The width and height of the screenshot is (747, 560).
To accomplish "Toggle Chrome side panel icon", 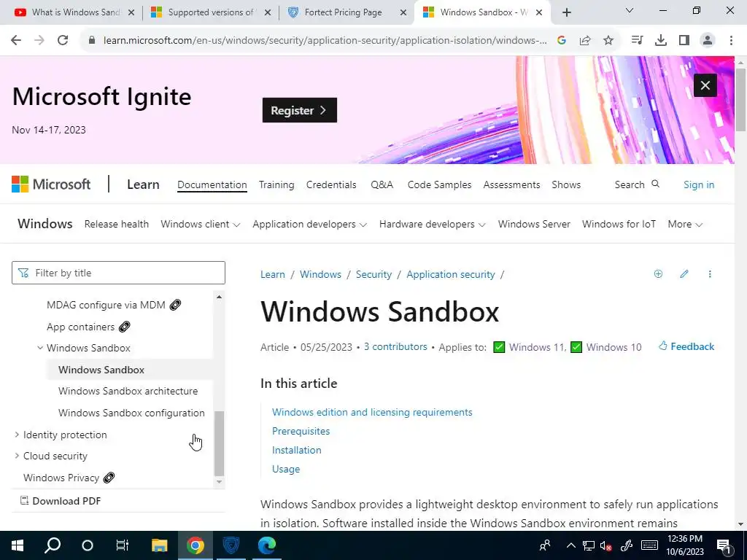I will pyautogui.click(x=684, y=41).
